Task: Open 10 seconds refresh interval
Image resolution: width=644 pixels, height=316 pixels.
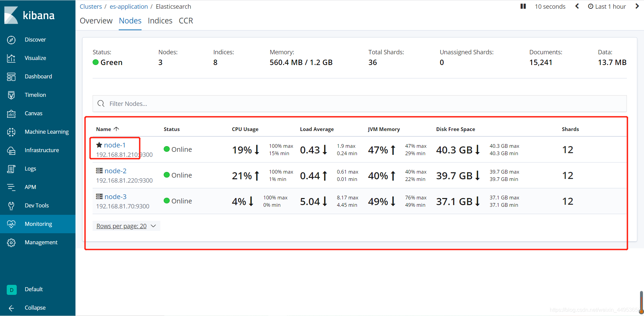Action: tap(550, 6)
